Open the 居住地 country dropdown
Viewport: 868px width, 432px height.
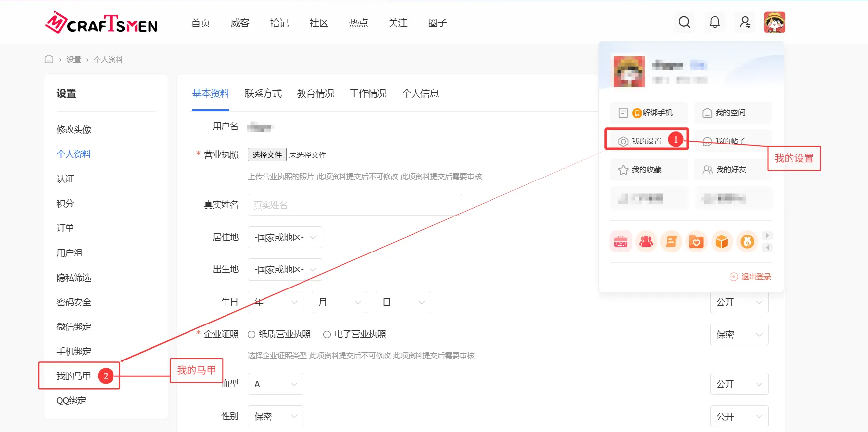coord(285,237)
